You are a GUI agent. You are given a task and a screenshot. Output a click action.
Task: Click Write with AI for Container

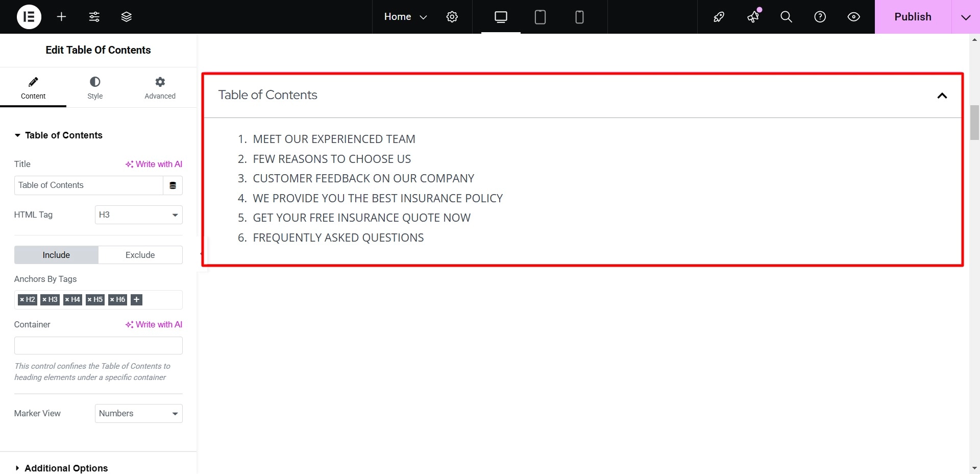154,324
